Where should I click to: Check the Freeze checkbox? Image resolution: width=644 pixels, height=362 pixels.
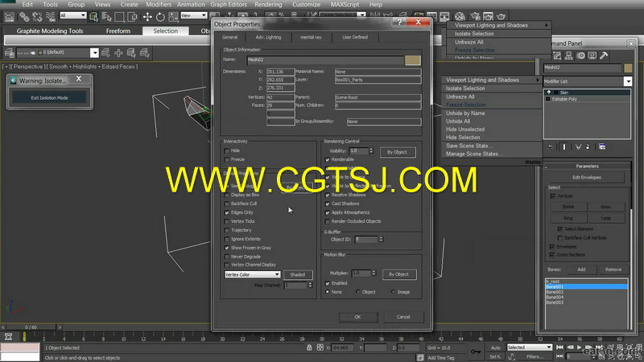pyautogui.click(x=227, y=159)
